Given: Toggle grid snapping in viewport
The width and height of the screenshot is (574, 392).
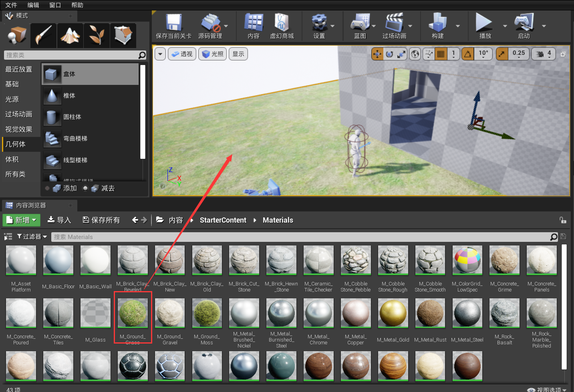Looking at the screenshot, I should 441,54.
